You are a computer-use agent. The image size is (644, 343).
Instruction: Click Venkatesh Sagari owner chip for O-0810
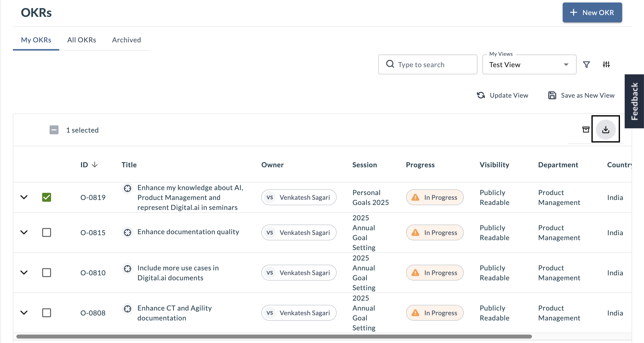tap(299, 273)
